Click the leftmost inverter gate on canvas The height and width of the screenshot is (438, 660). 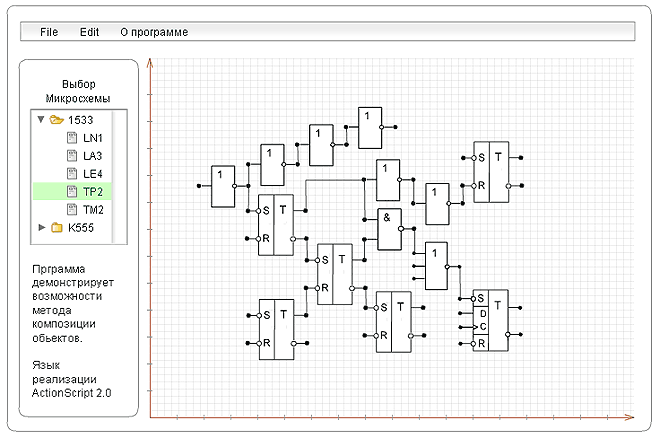tap(222, 187)
